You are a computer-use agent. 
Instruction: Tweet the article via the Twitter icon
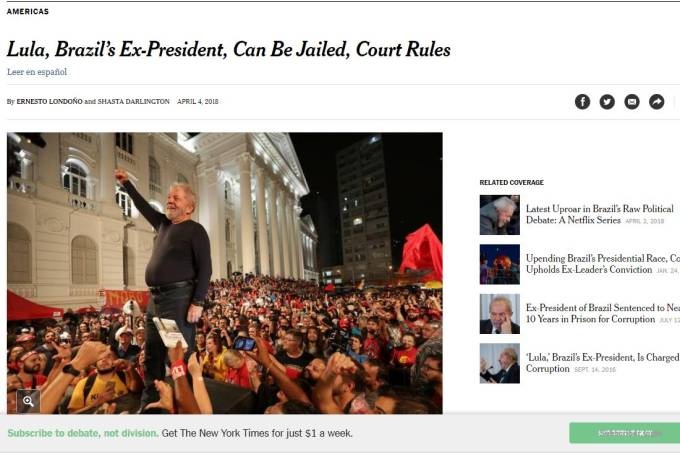point(607,101)
